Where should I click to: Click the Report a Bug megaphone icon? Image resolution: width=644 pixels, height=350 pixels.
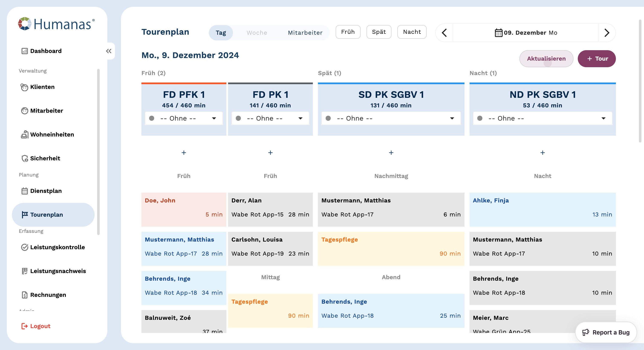click(585, 332)
